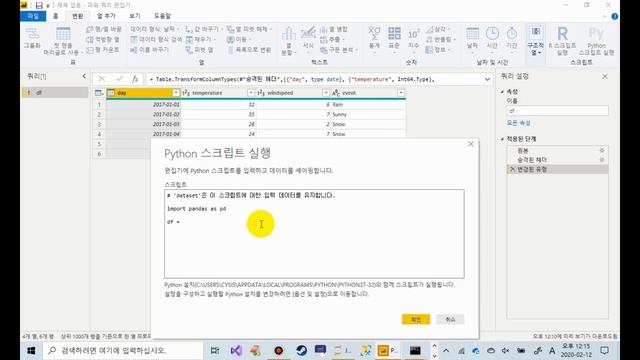The image size is (640, 360).
Task: Open the Extract (추출) dropdown
Action: point(332,40)
